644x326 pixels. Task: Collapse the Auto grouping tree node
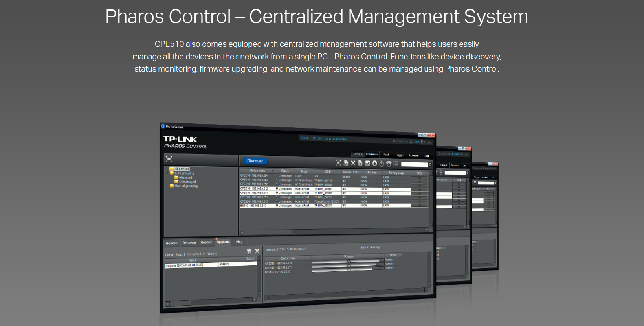pyautogui.click(x=168, y=173)
